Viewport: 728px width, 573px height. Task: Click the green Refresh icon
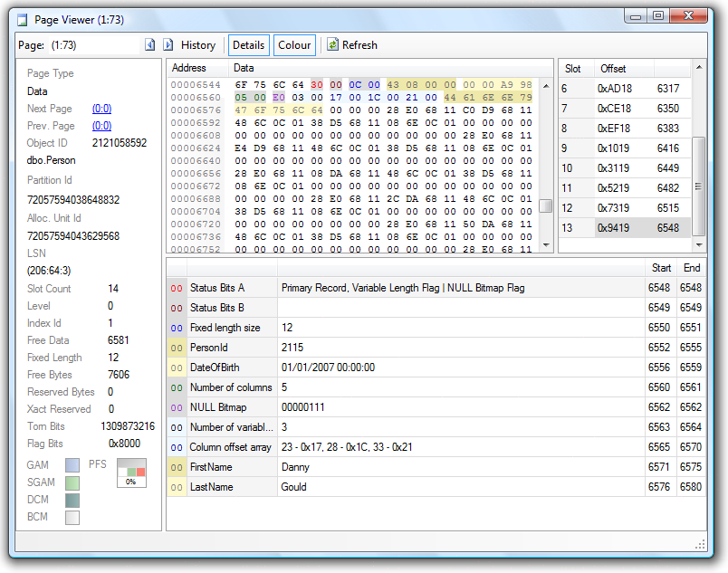click(x=333, y=44)
